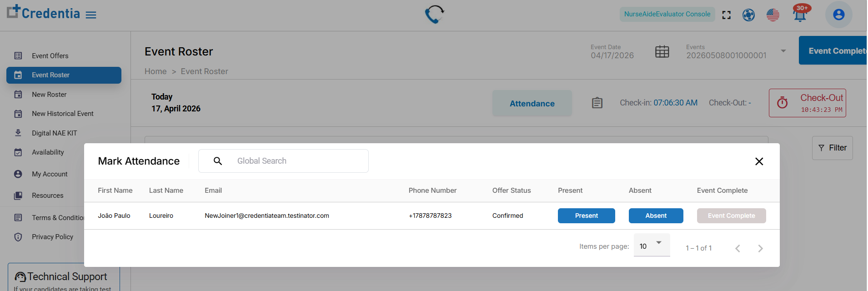Click the Filter button
This screenshot has height=291, width=868.
pyautogui.click(x=833, y=148)
